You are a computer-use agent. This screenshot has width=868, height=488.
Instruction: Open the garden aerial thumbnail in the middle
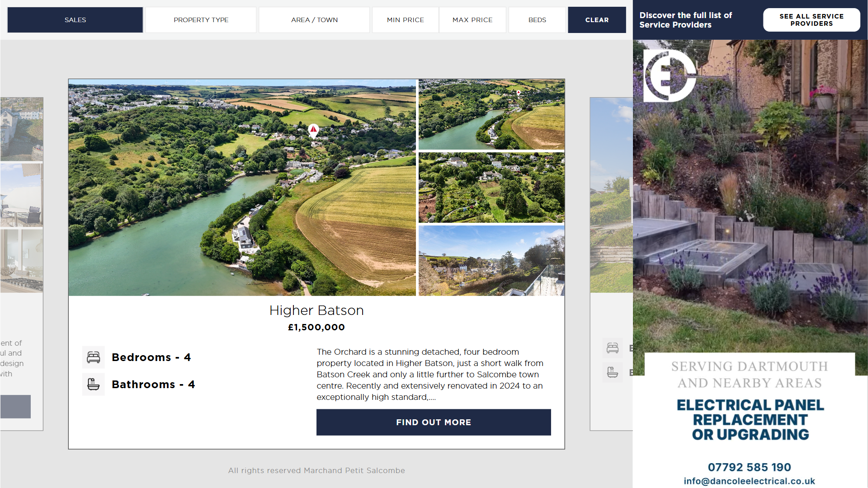[491, 188]
